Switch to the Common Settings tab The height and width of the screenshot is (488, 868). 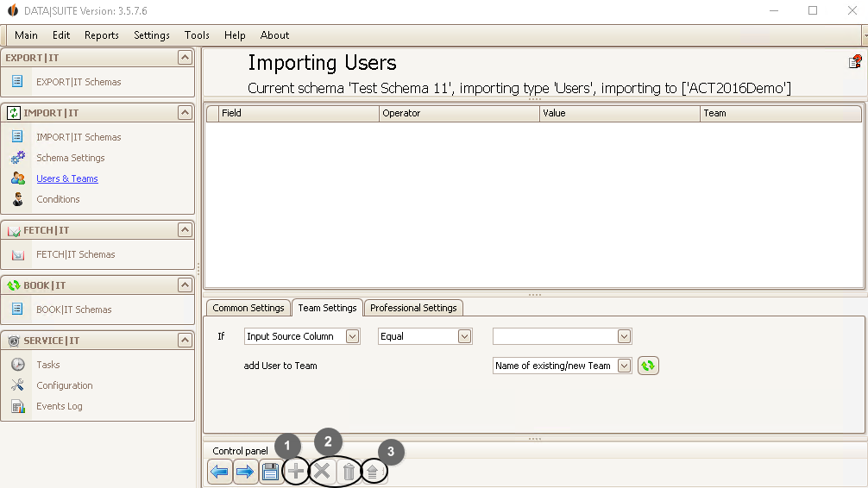(x=248, y=308)
